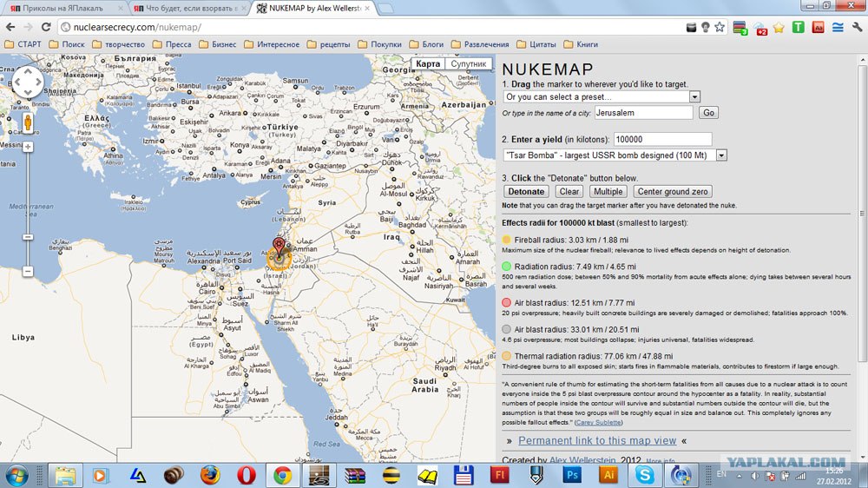Select the NUKEMAP by Alex Wellerstein tab
The height and width of the screenshot is (488, 868).
tap(314, 8)
